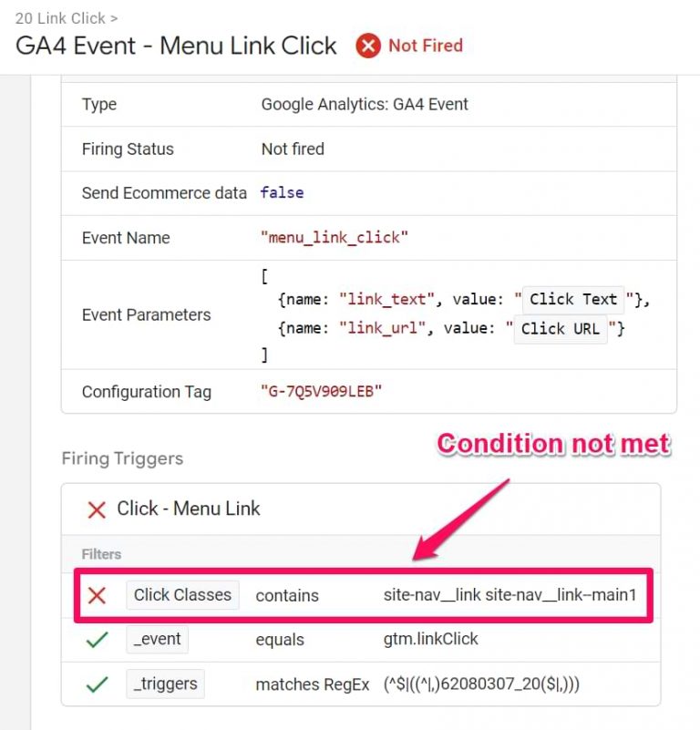Image resolution: width=700 pixels, height=730 pixels.
Task: Select the Click Text variable chip
Action: point(573,299)
